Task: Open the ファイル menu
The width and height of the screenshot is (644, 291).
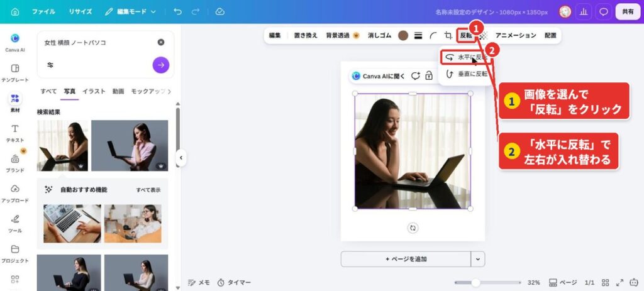Action: [43, 12]
